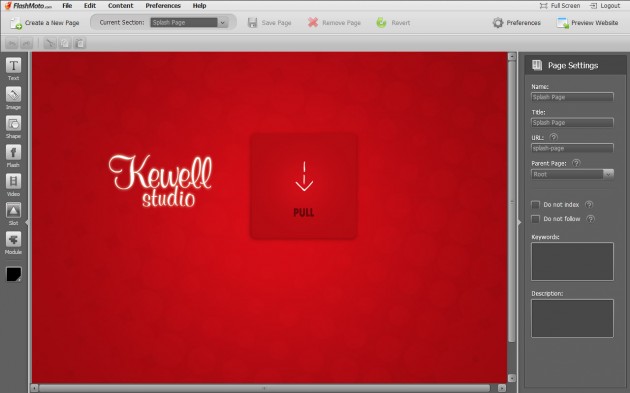630x393 pixels.
Task: Click the Do not follow help icon
Action: [x=590, y=219]
